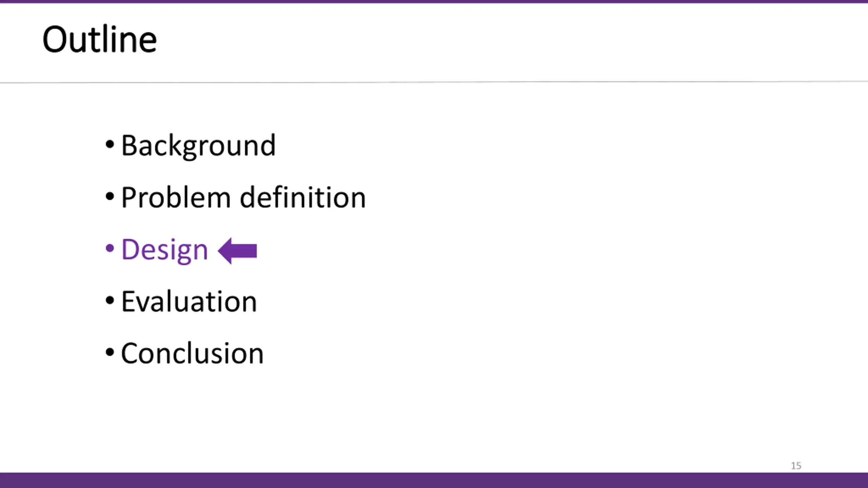This screenshot has width=868, height=488.
Task: Click the rectangular tail of purple arrow
Action: (x=244, y=251)
